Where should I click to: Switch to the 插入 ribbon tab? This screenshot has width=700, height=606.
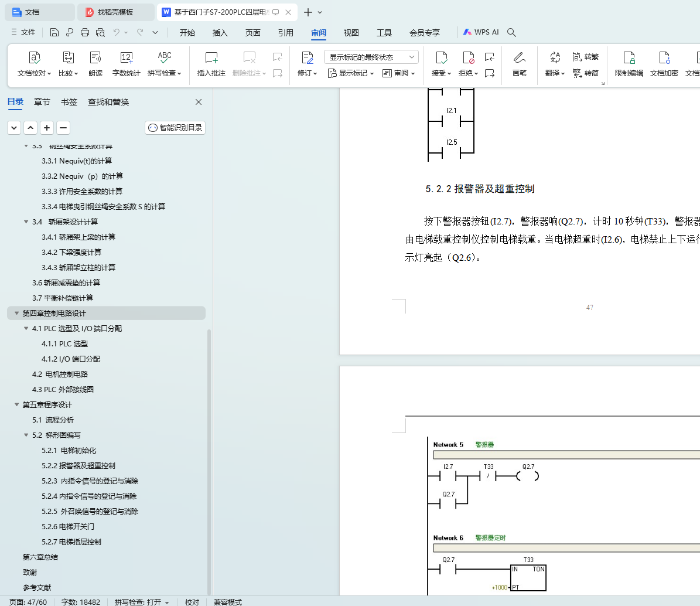coord(220,33)
